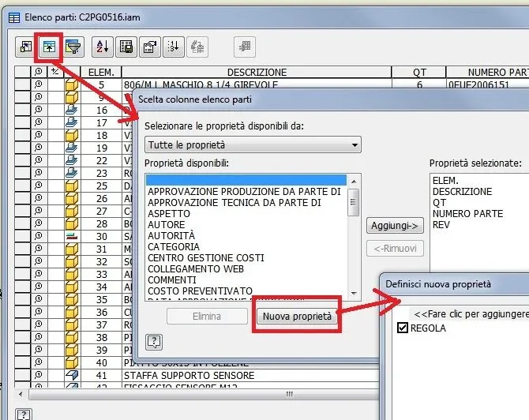Click the Aggiungi-> button
The height and width of the screenshot is (420, 529).
click(x=395, y=226)
